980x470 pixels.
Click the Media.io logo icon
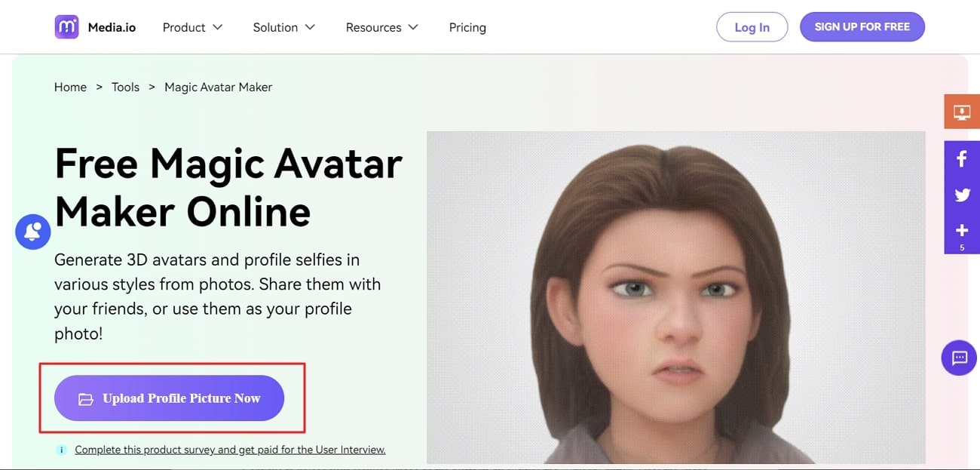click(x=66, y=27)
